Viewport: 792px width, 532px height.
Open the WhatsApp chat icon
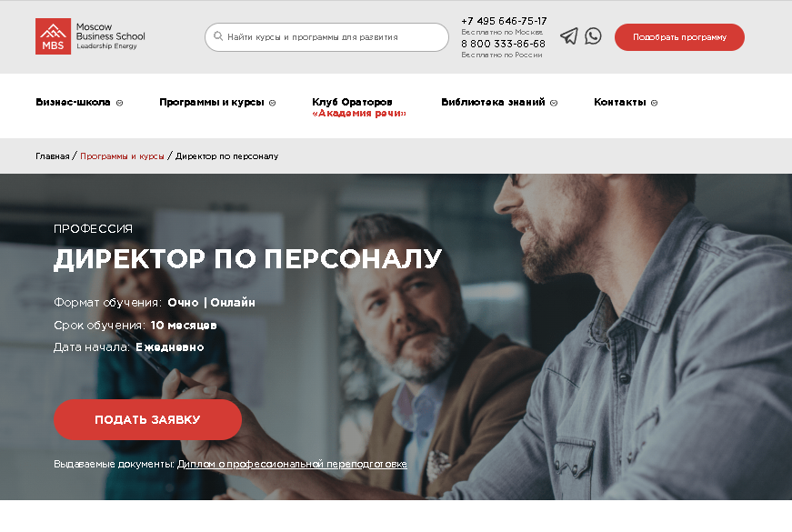point(593,35)
